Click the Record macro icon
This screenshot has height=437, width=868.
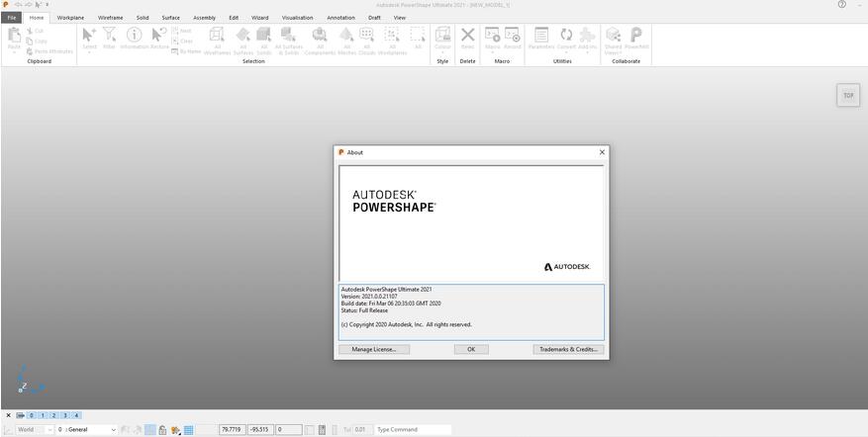pyautogui.click(x=513, y=35)
